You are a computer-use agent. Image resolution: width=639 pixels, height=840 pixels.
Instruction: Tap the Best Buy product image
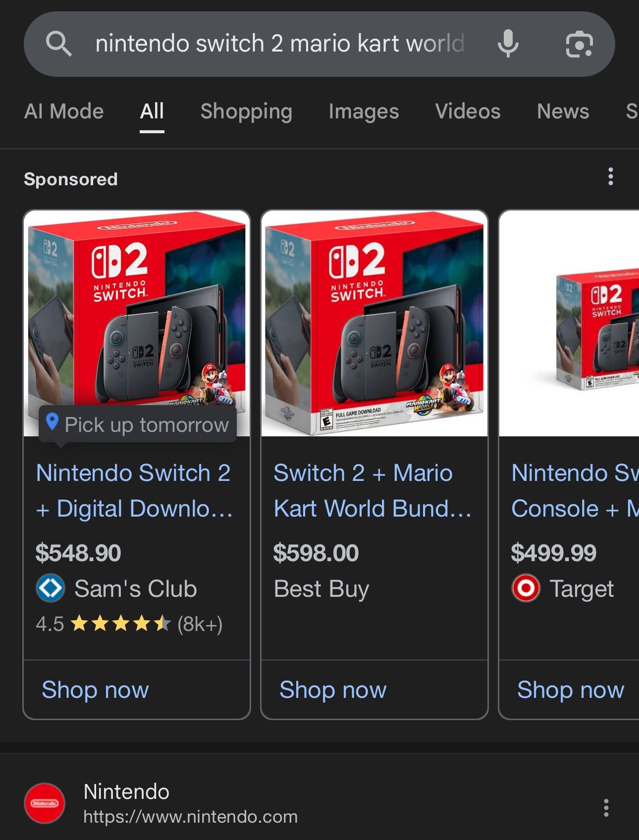[x=374, y=323]
